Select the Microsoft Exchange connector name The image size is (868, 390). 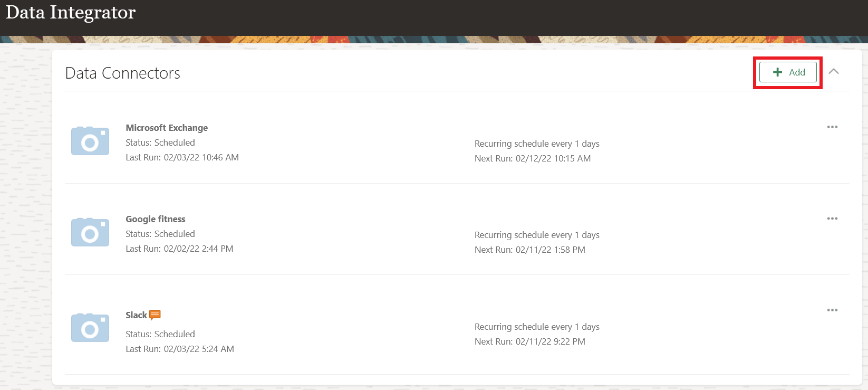coord(167,128)
